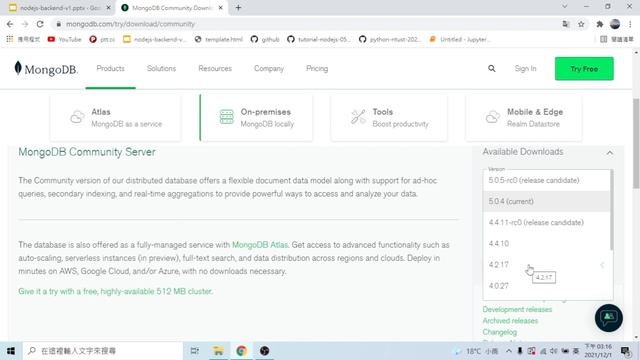Open the Company menu
Viewport: 640px width, 360px height.
click(269, 69)
